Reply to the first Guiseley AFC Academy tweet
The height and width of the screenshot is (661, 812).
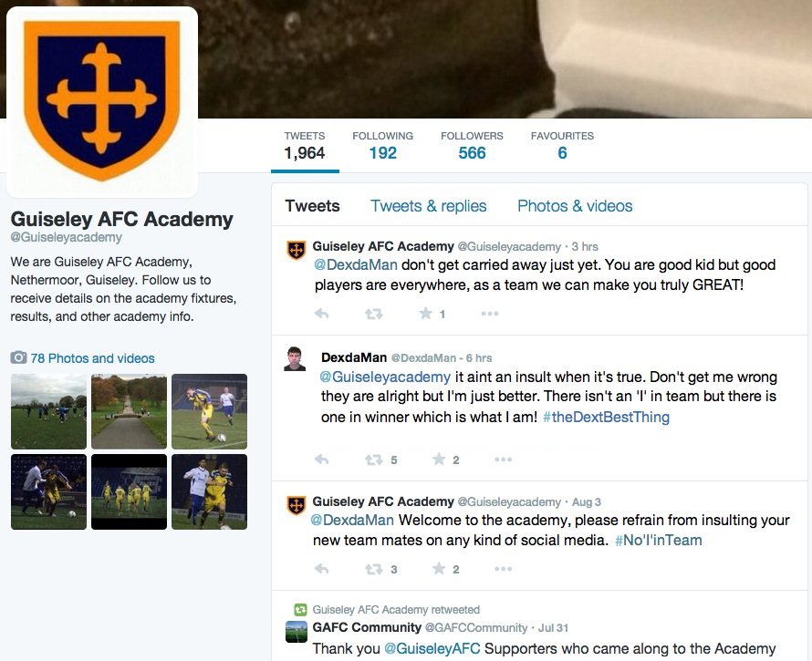pos(321,314)
